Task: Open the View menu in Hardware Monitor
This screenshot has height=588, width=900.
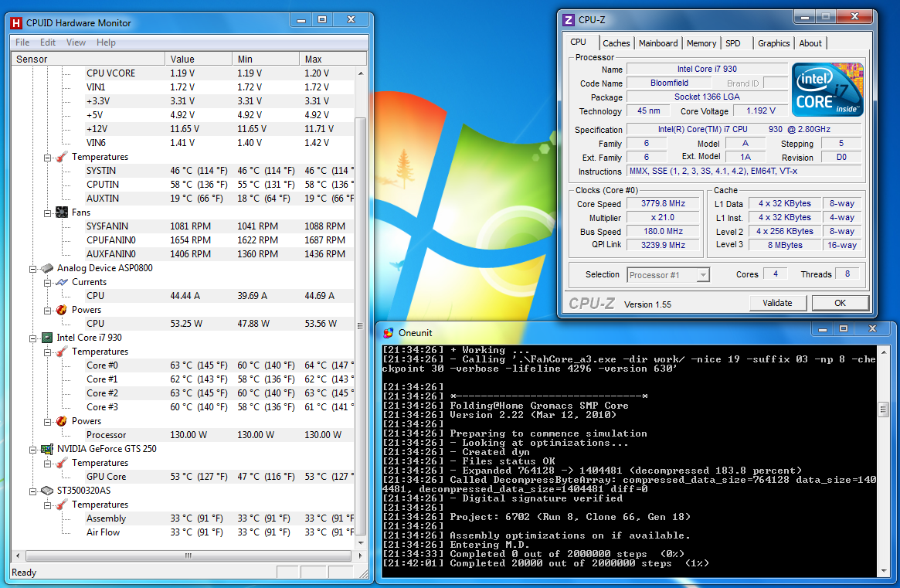Action: click(76, 42)
